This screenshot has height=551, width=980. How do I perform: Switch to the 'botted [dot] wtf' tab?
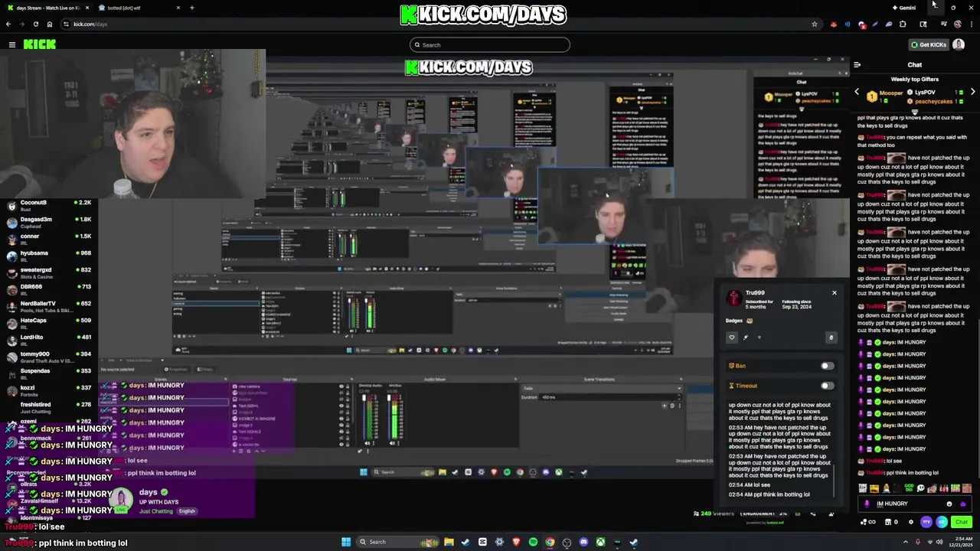click(139, 8)
